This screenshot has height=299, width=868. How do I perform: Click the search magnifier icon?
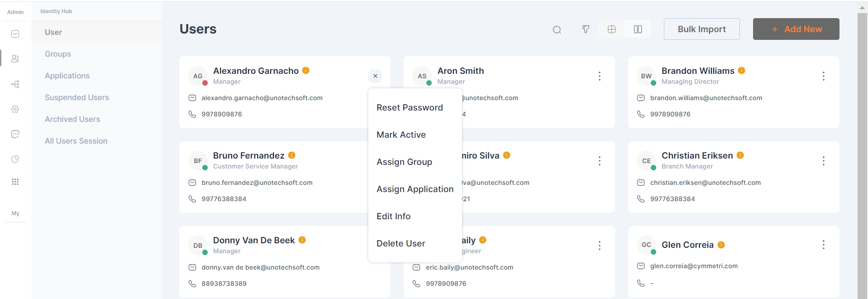pyautogui.click(x=557, y=29)
